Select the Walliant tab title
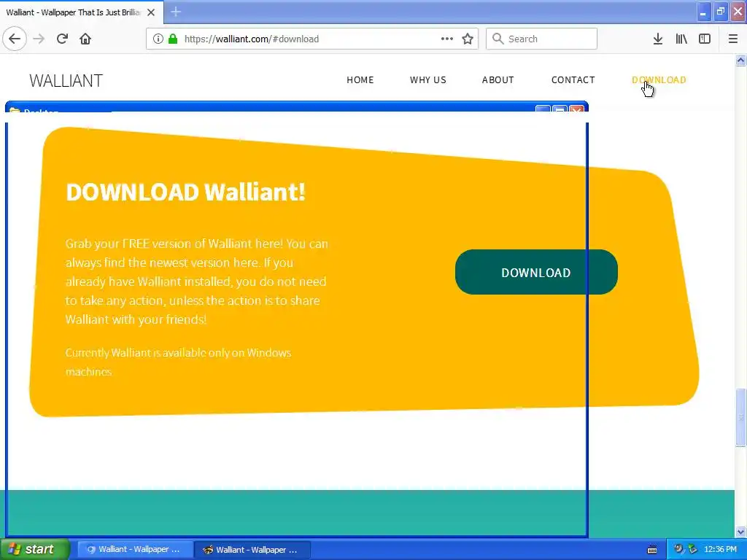 tap(73, 12)
